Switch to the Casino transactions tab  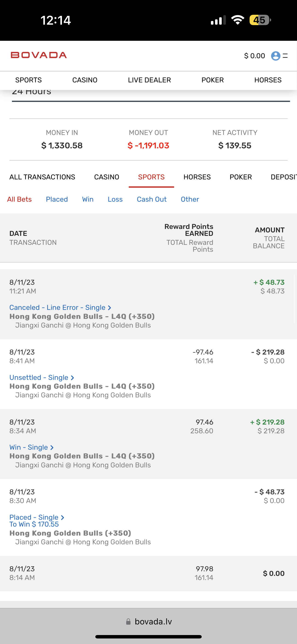[107, 177]
